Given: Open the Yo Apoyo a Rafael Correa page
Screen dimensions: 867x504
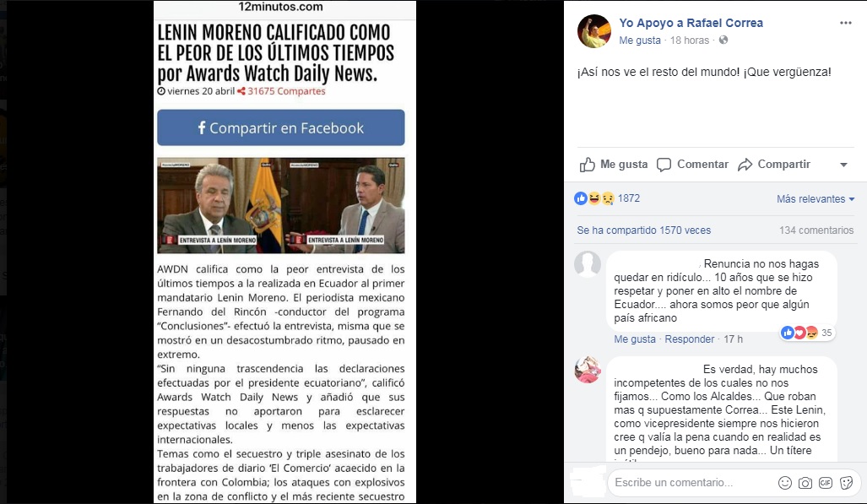Looking at the screenshot, I should pos(691,23).
